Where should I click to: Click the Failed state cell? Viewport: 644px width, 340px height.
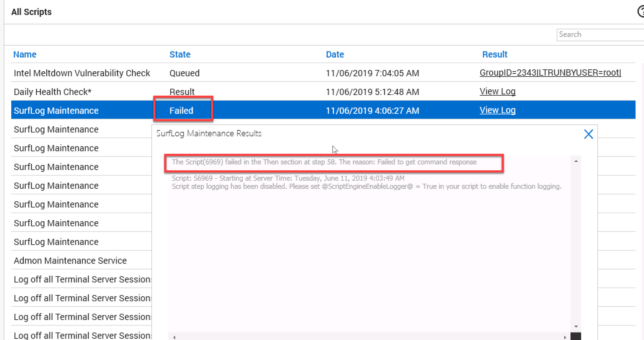(x=181, y=111)
